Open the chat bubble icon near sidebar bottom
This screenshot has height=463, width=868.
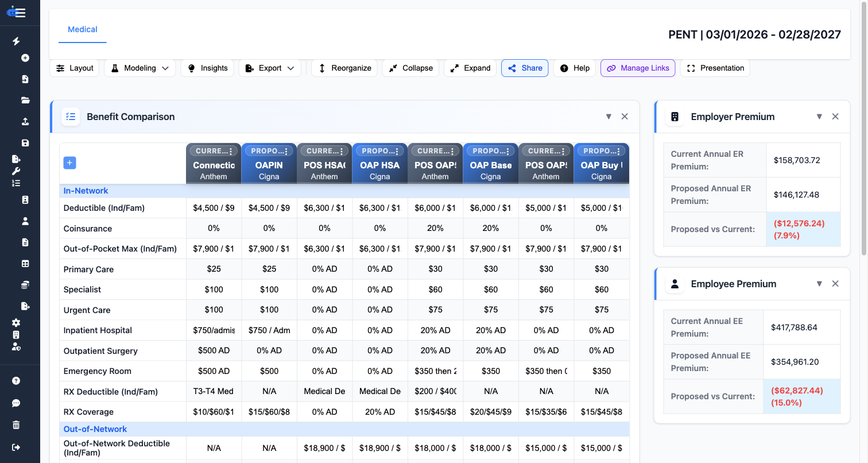[15, 403]
